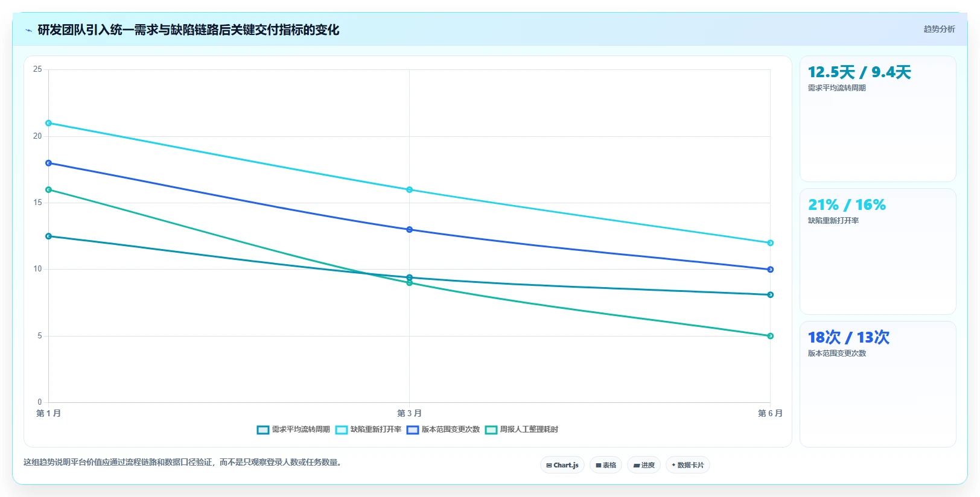Image resolution: width=980 pixels, height=497 pixels.
Task: Select 周报人工整理耗时 data point at 第1月
Action: tap(49, 190)
